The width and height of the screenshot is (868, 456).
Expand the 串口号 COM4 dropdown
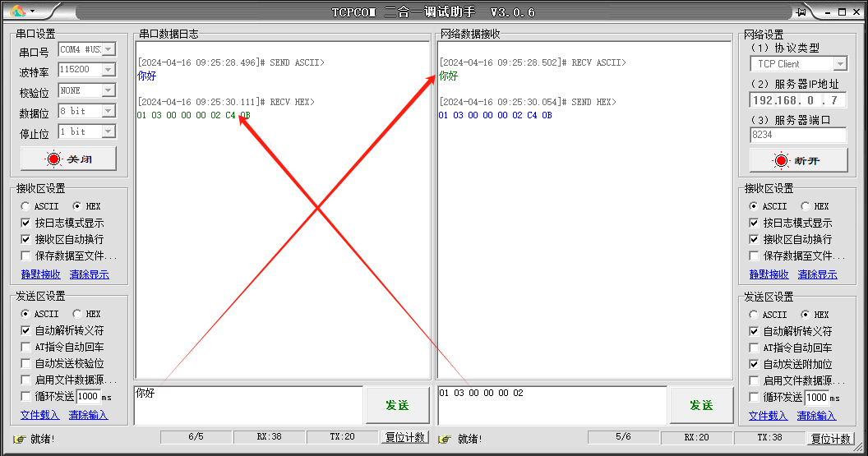click(108, 49)
